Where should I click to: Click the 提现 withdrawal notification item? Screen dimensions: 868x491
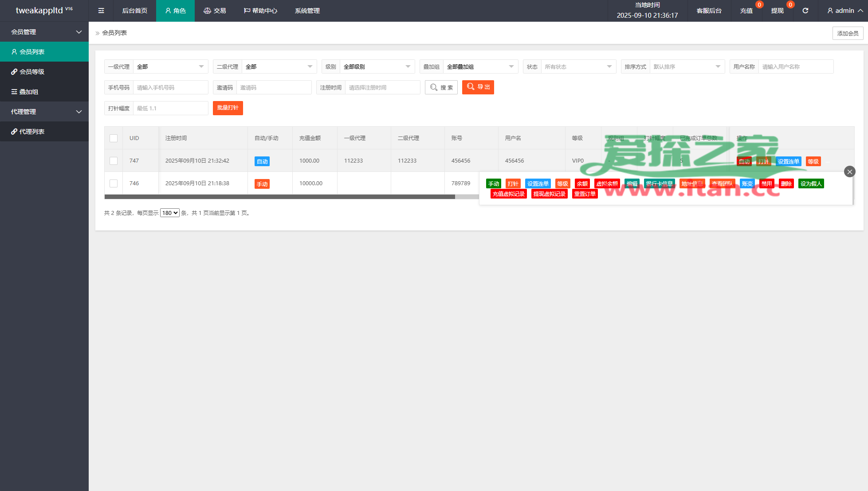tap(777, 11)
